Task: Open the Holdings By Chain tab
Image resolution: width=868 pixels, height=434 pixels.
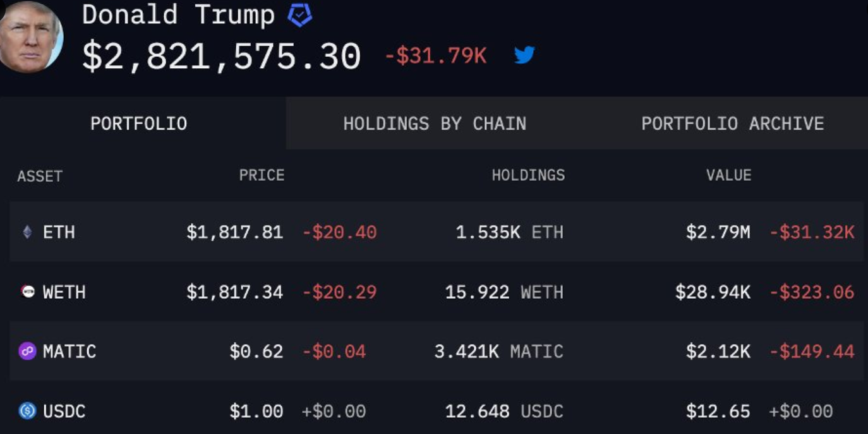Action: click(435, 123)
